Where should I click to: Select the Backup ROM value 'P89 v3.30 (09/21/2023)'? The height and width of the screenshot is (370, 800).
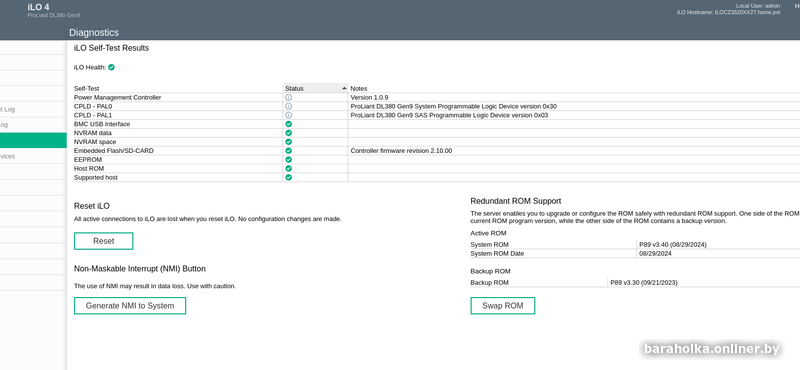point(644,282)
